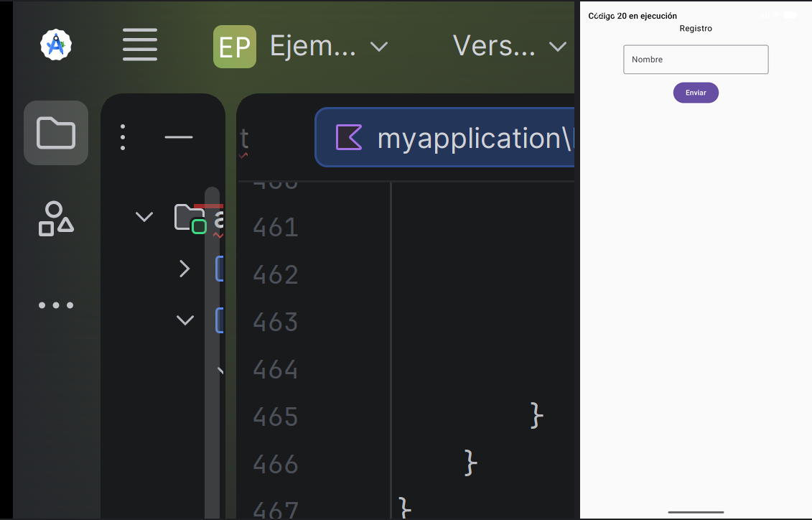Hide the project panel with minimize dash
This screenshot has width=812, height=520.
(179, 137)
